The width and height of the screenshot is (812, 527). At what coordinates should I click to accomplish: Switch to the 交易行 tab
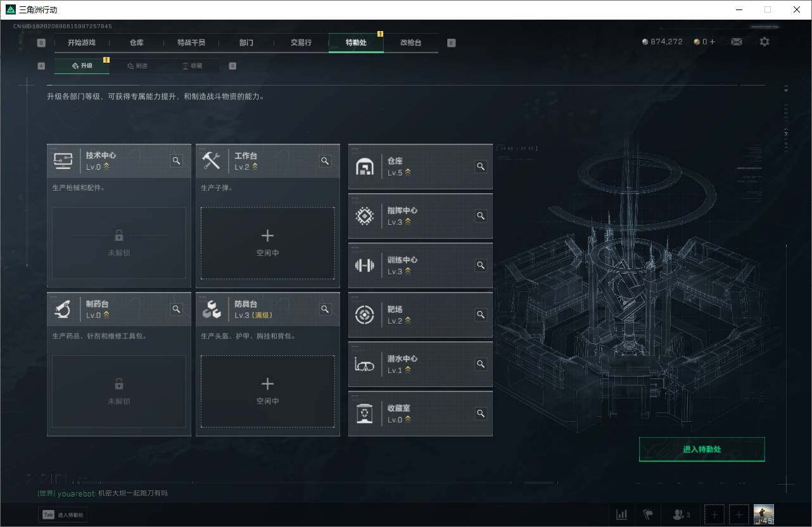point(301,42)
